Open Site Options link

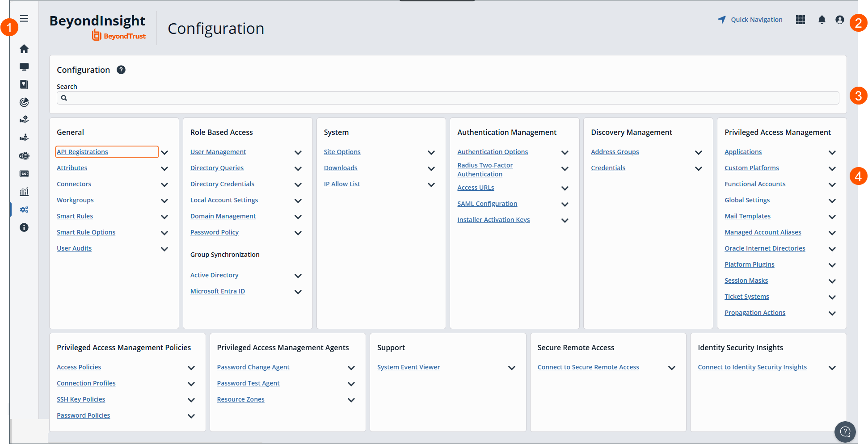342,152
